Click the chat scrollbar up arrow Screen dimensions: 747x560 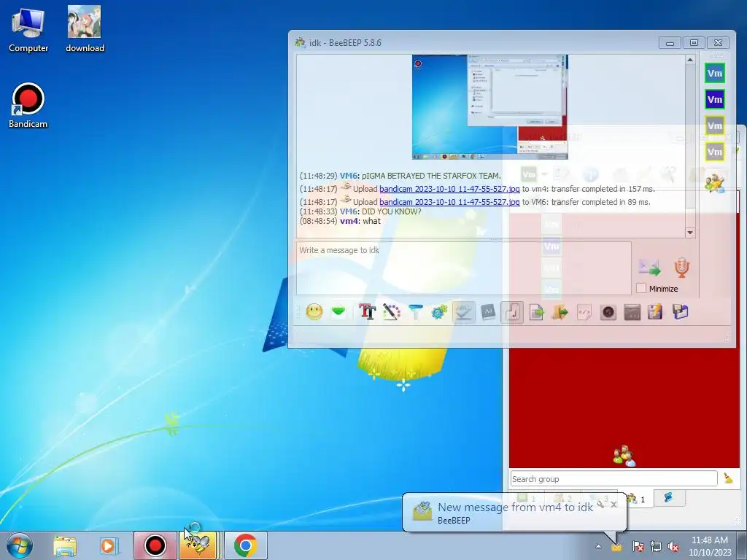coord(690,60)
